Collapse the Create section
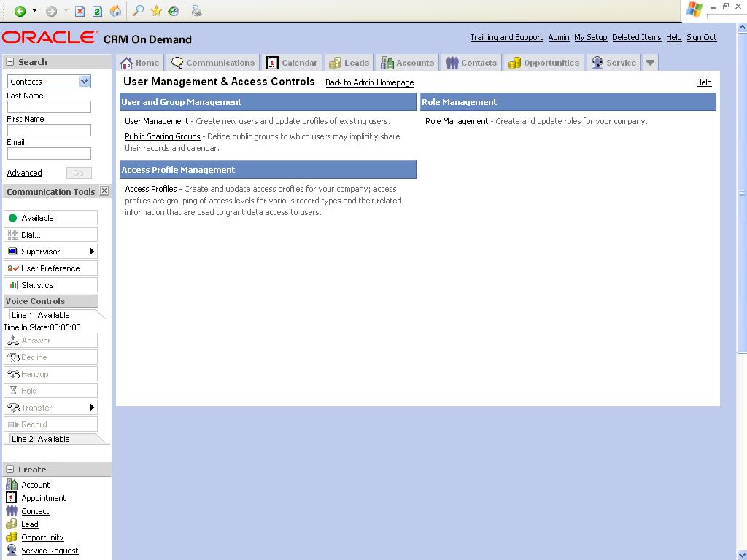The height and width of the screenshot is (560, 747). coord(10,470)
